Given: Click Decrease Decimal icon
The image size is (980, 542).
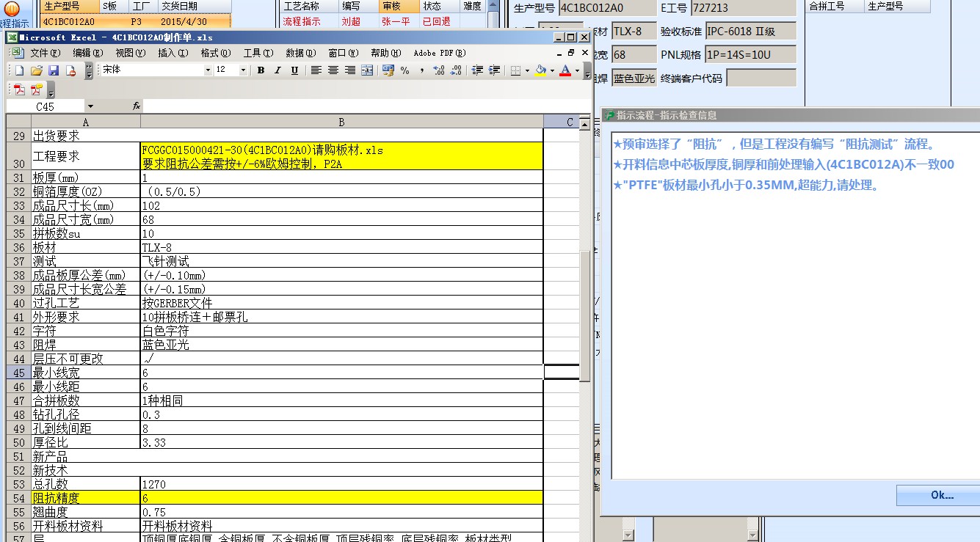Looking at the screenshot, I should point(456,70).
